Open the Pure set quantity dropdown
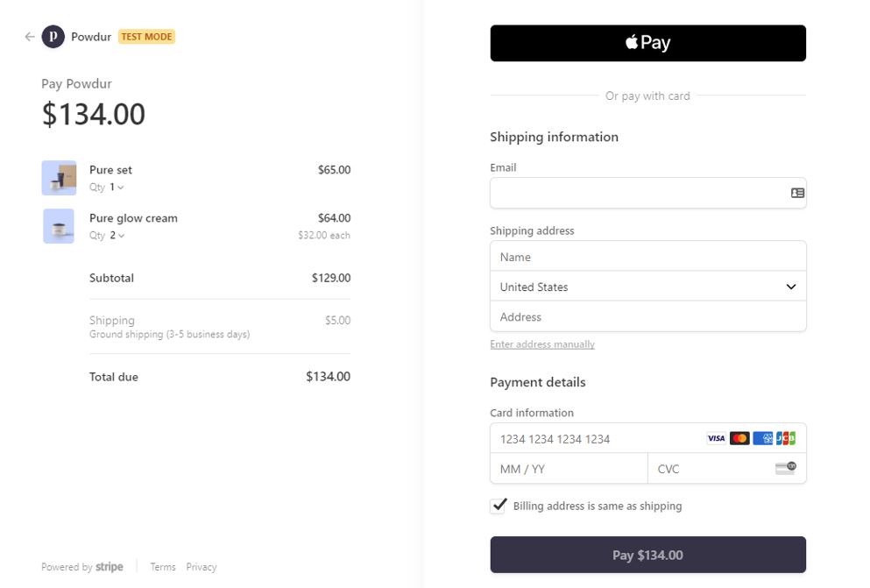The height and width of the screenshot is (588, 870). [116, 188]
